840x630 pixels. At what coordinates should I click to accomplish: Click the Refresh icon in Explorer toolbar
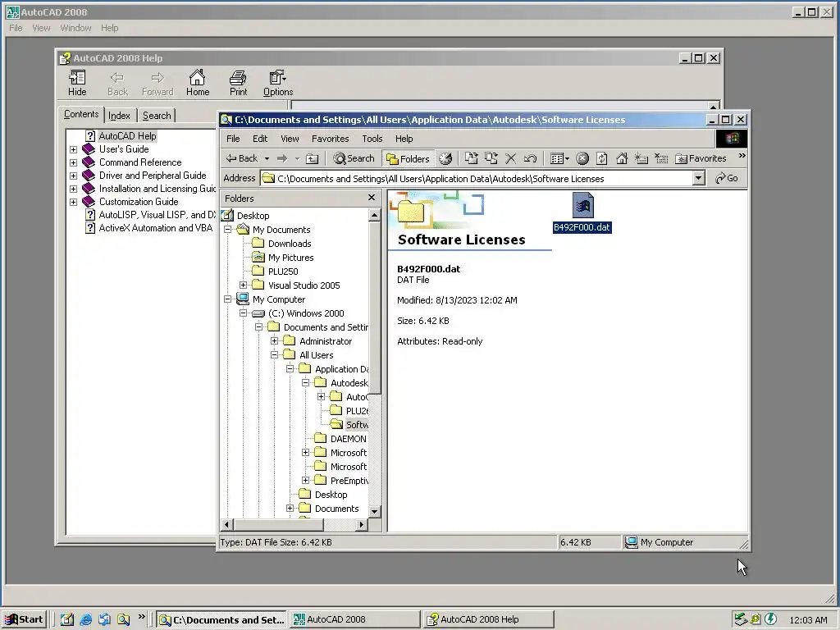pos(602,158)
